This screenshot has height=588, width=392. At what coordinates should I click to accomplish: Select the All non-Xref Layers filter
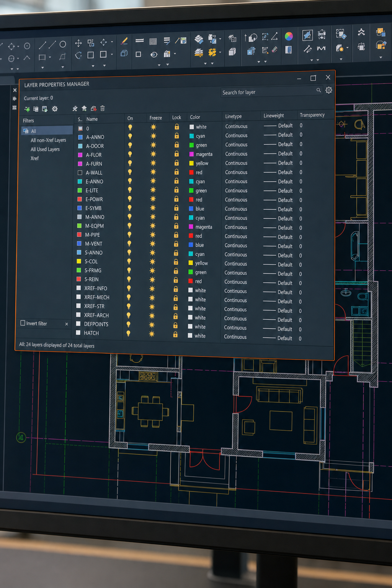tap(48, 140)
